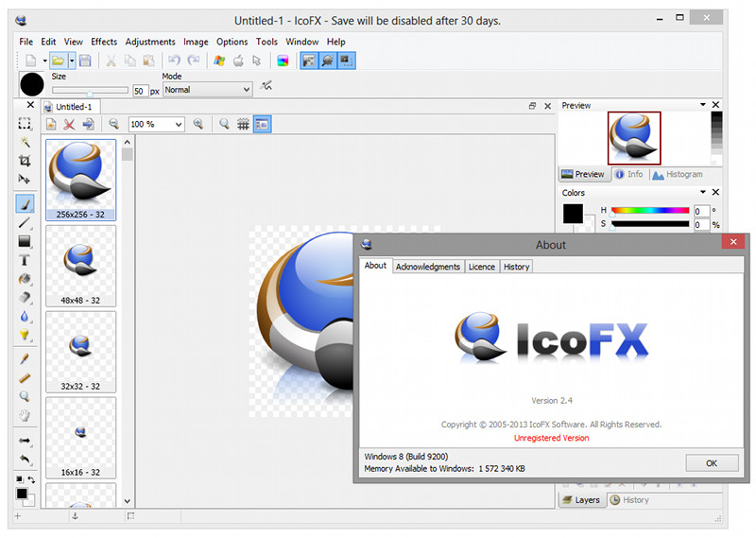This screenshot has height=538, width=756.
Task: Select the Blur water drop tool
Action: tap(25, 317)
